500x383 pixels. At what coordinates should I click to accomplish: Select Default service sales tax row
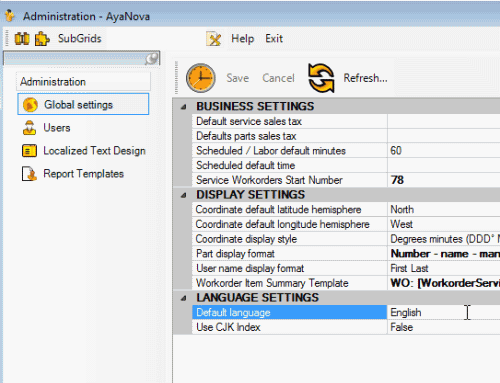click(x=289, y=121)
